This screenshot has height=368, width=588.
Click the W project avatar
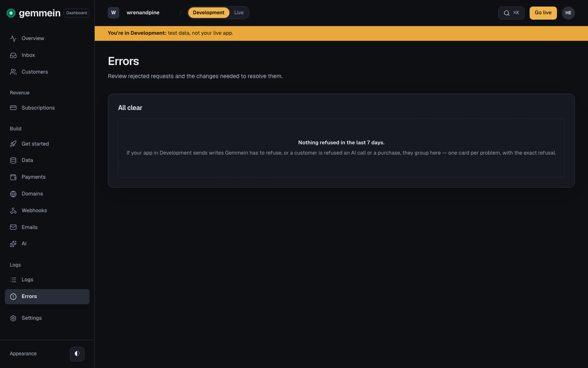click(114, 13)
